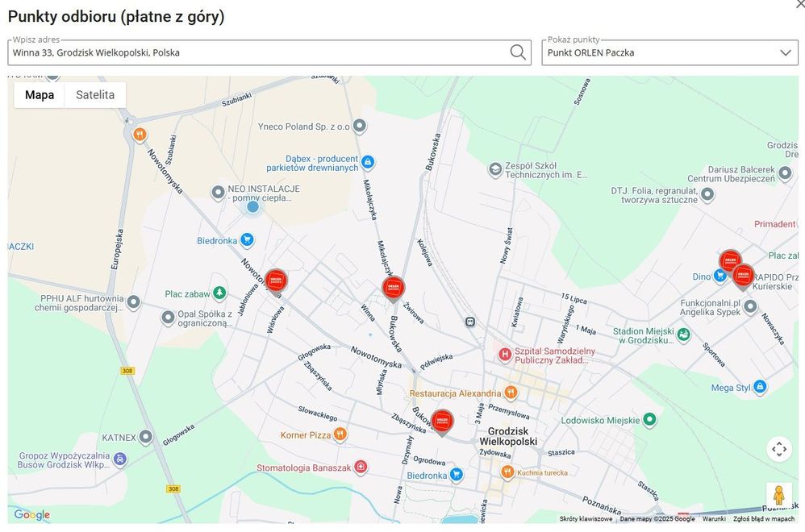Click the Restauracja Alexandria restaurant pin

tap(511, 393)
